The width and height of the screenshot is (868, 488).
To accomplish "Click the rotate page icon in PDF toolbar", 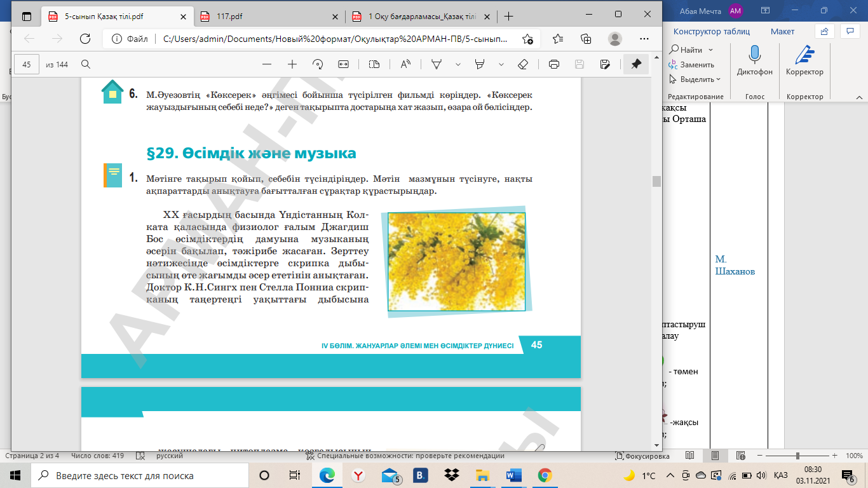I will pos(318,64).
